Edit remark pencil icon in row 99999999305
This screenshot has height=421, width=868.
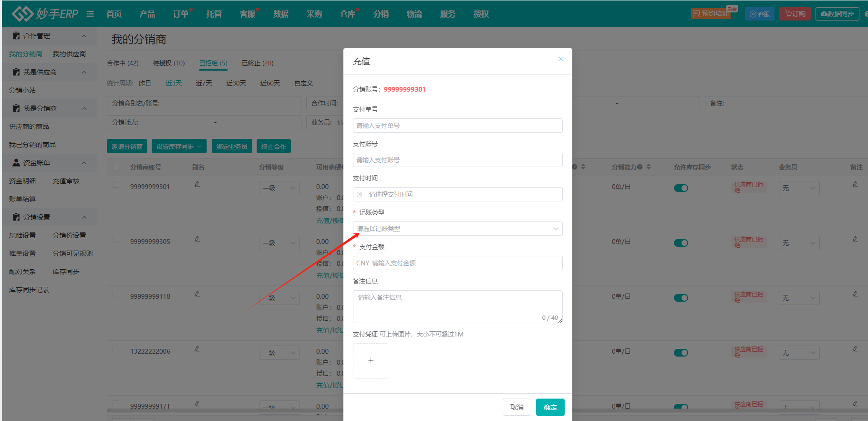(855, 239)
